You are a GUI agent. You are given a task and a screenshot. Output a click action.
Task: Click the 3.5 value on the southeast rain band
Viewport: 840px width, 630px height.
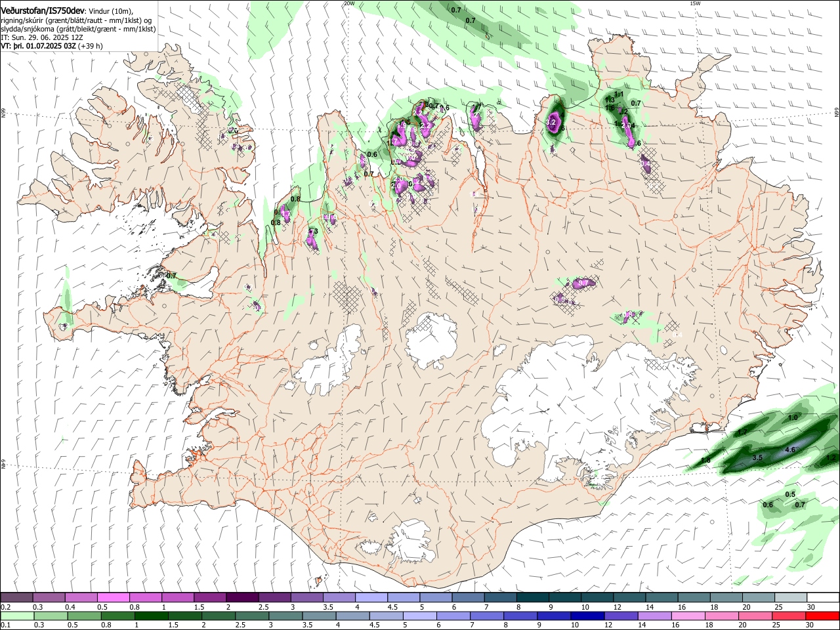click(757, 457)
